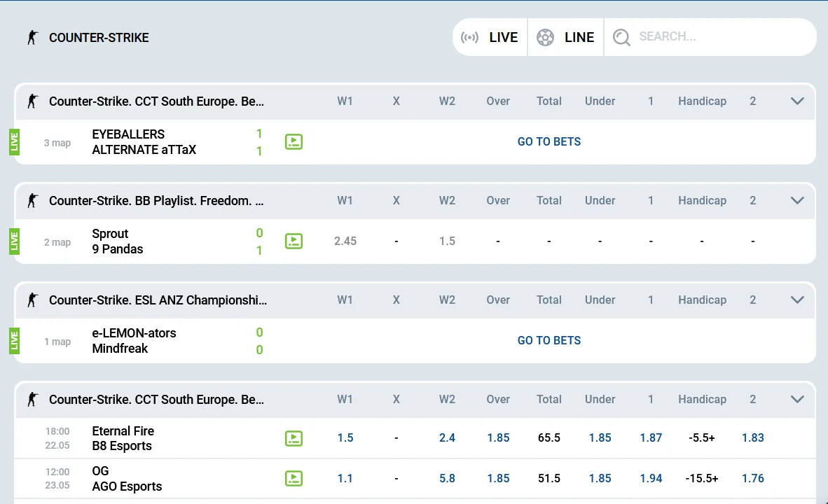Open video stream for Sprout vs 9 Pandas
Image resolution: width=828 pixels, height=504 pixels.
click(x=294, y=241)
